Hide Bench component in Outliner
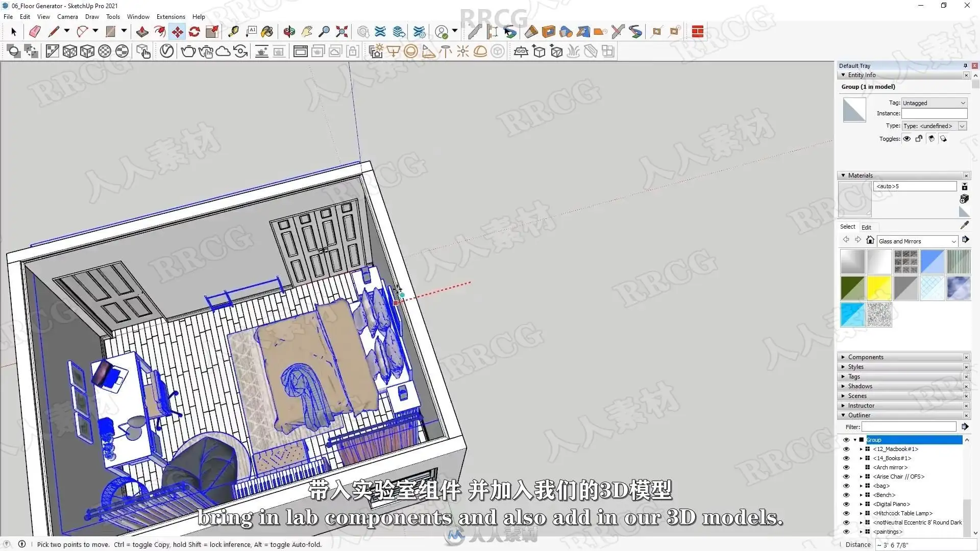Screen dimensions: 980x551 coord(846,495)
